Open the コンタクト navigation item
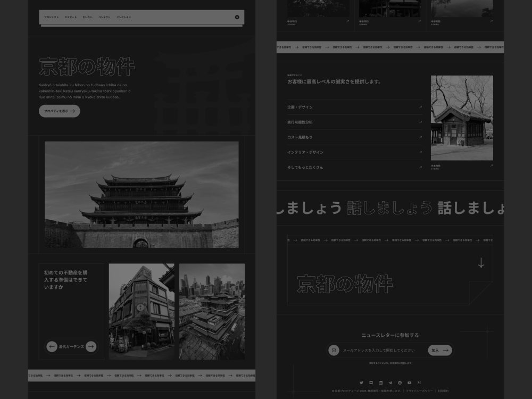Viewport: 532px width, 399px height. (104, 17)
